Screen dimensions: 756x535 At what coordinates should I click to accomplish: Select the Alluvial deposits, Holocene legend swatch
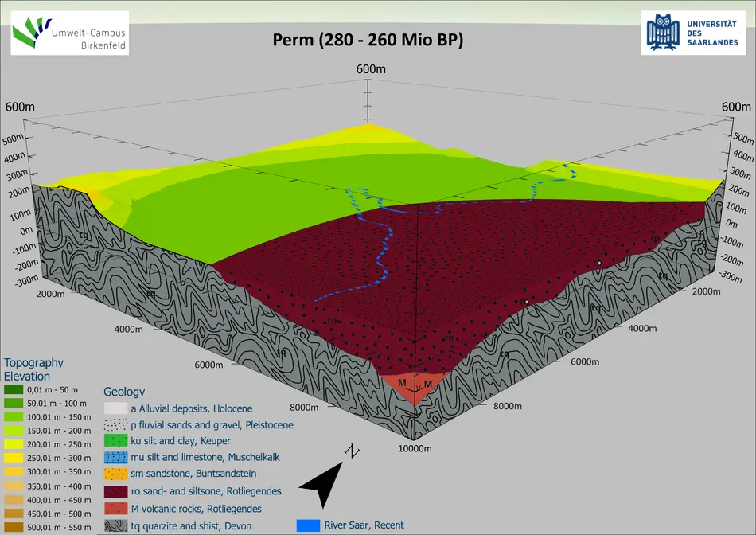[116, 408]
